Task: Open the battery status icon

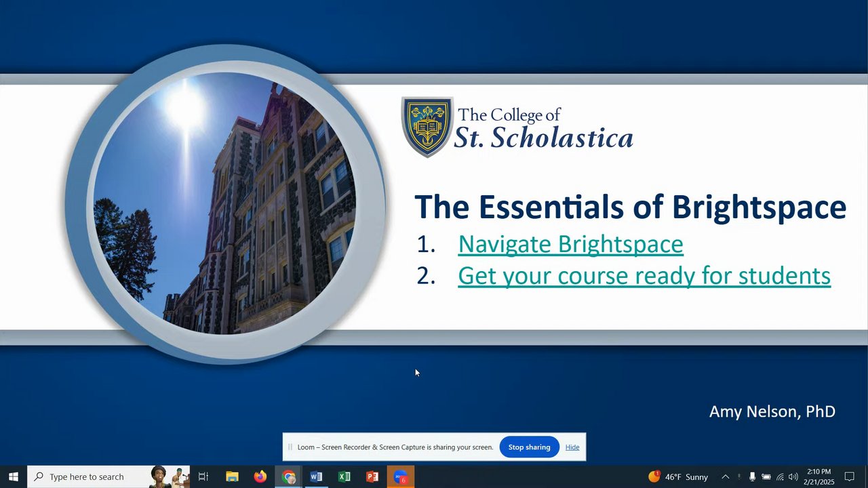Action: 766,476
